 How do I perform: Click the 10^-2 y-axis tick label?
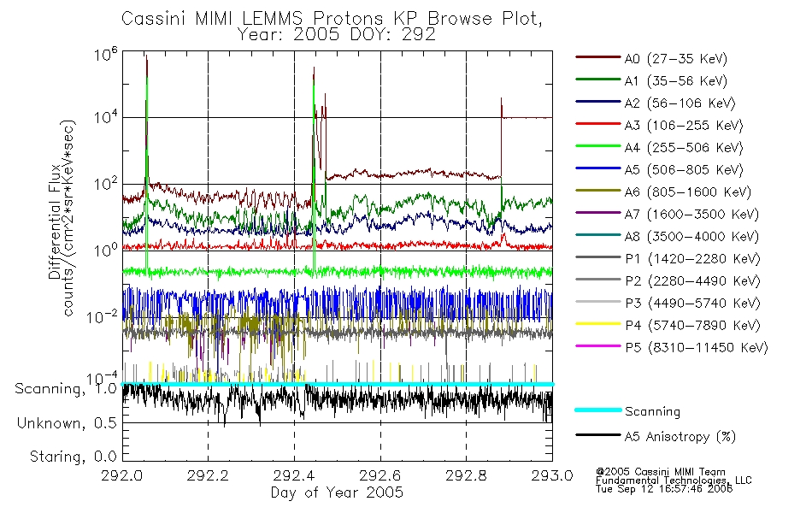pyautogui.click(x=103, y=316)
